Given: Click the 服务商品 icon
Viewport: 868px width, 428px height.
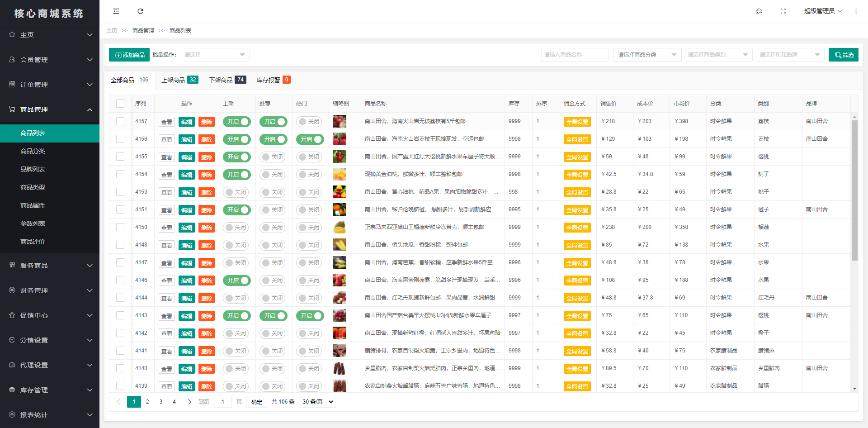Looking at the screenshot, I should tap(12, 265).
